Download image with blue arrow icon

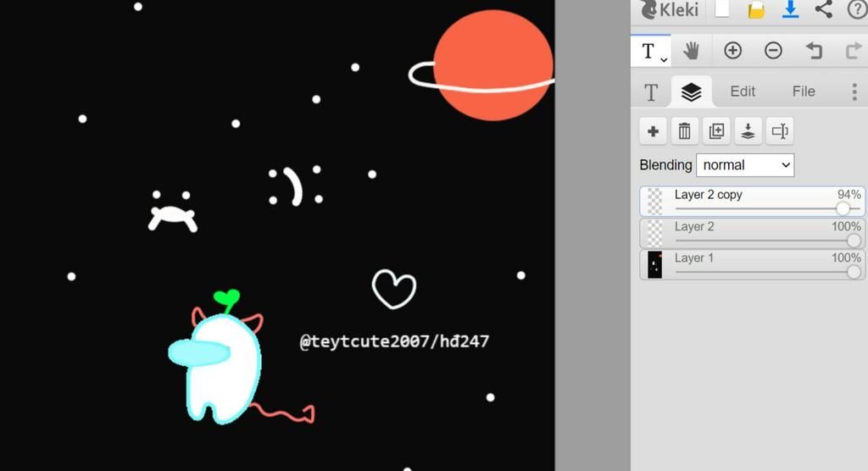(x=790, y=9)
